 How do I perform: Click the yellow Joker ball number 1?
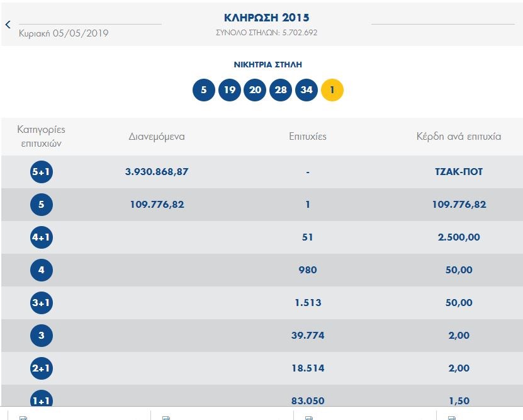pos(332,90)
